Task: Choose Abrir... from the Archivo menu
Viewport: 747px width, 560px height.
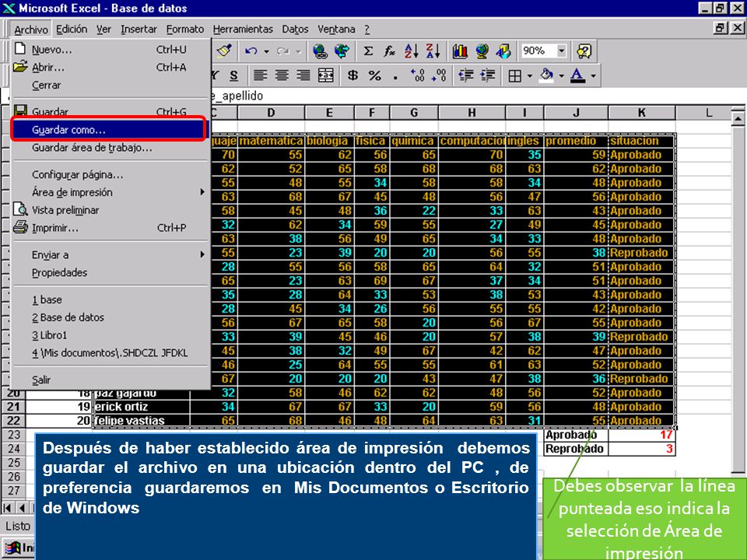Action: 110,68
